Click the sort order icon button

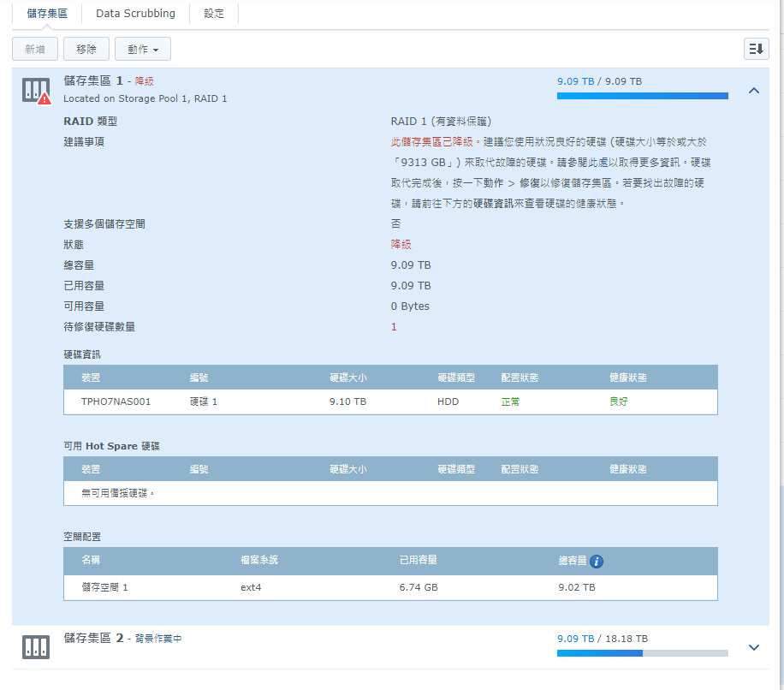[x=756, y=49]
